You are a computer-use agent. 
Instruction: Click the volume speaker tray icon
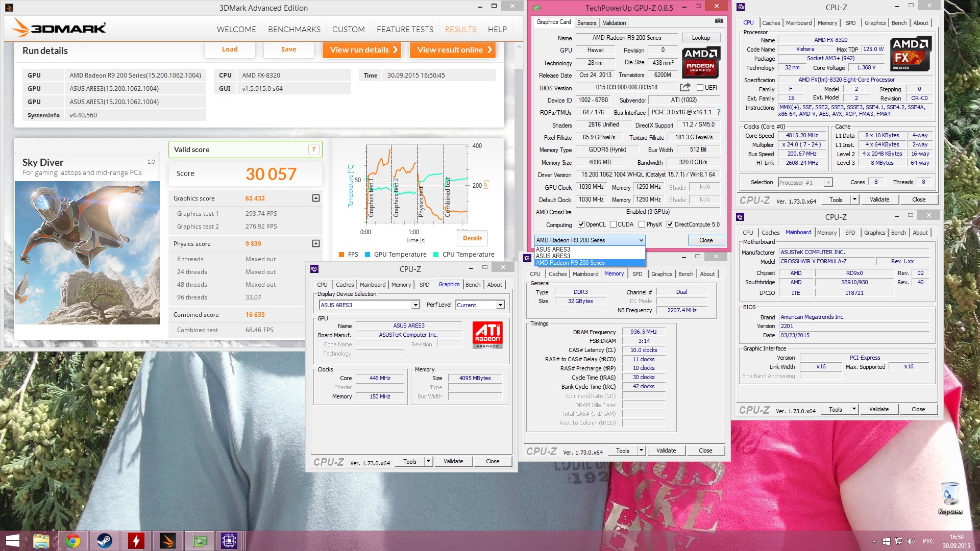(911, 541)
